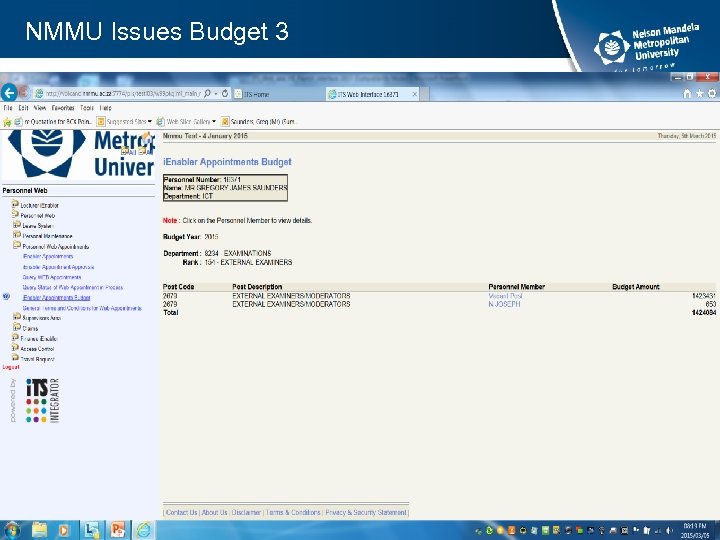
Task: Collapse the Personnel Web folder
Action: click(15, 214)
